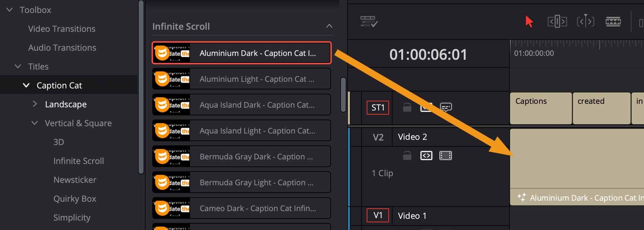Screen dimensions: 644x230
Task: Expand the Landscape category
Action: (35, 104)
